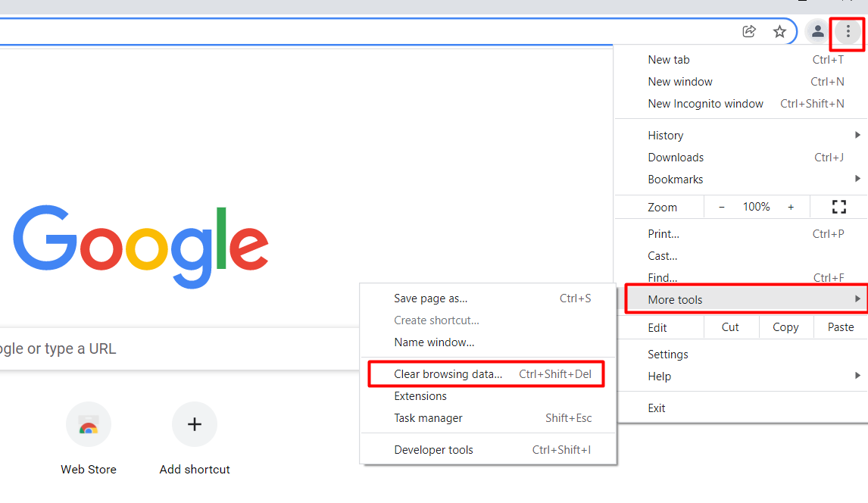This screenshot has height=503, width=868.
Task: Expand the More tools submenu arrow
Action: click(x=857, y=298)
